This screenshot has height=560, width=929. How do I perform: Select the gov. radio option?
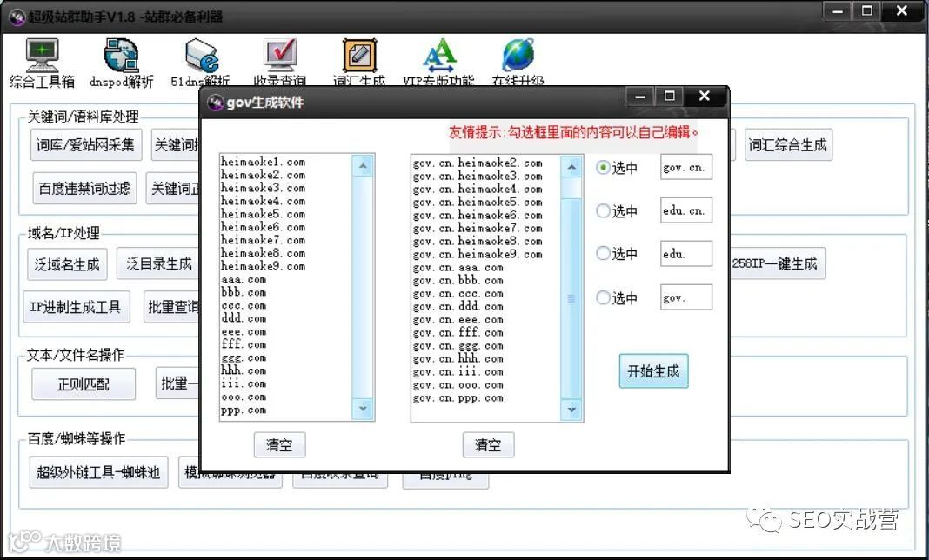(603, 297)
